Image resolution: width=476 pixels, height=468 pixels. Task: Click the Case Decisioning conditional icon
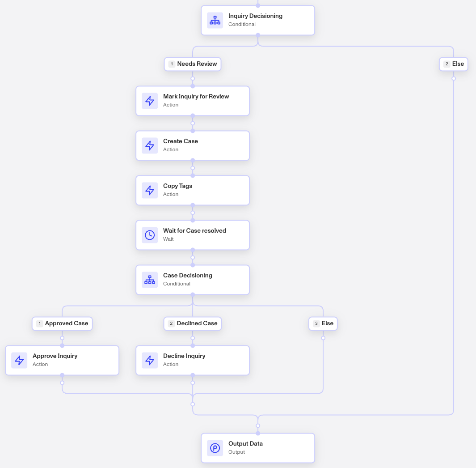coord(150,280)
